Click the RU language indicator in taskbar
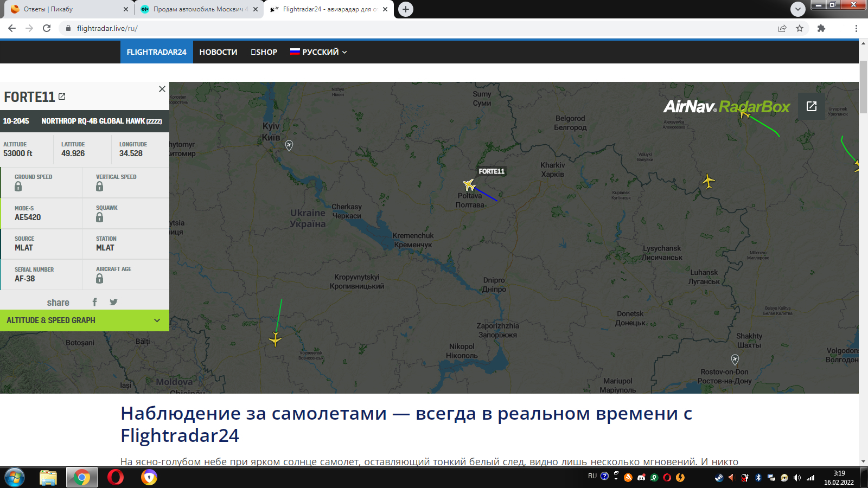Screen dimensions: 868x488 tap(592, 477)
